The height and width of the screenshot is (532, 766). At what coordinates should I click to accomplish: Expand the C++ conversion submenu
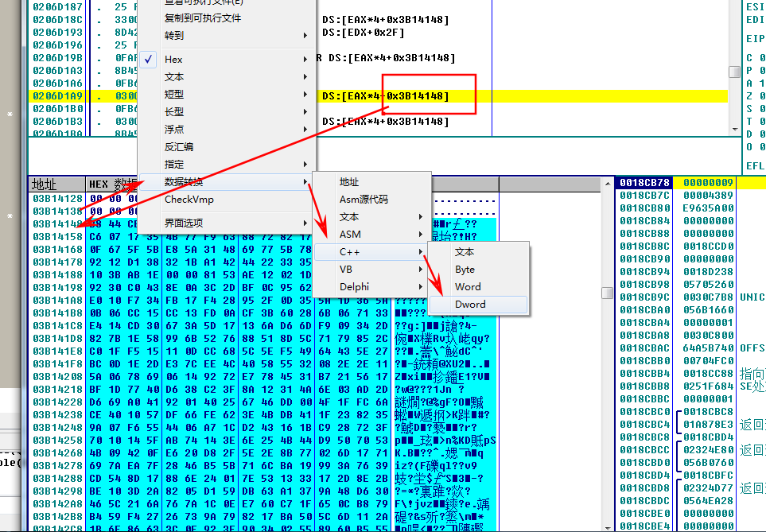pos(371,252)
